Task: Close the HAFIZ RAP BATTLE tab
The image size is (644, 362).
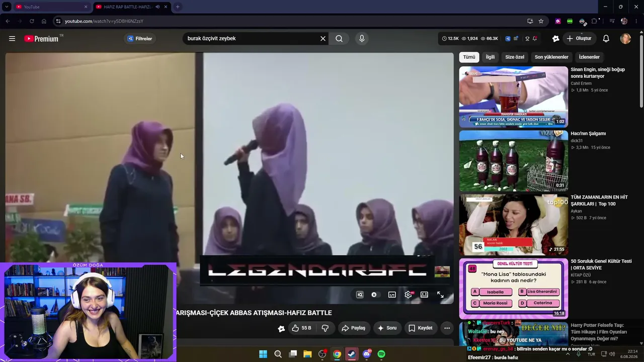Action: (166, 7)
